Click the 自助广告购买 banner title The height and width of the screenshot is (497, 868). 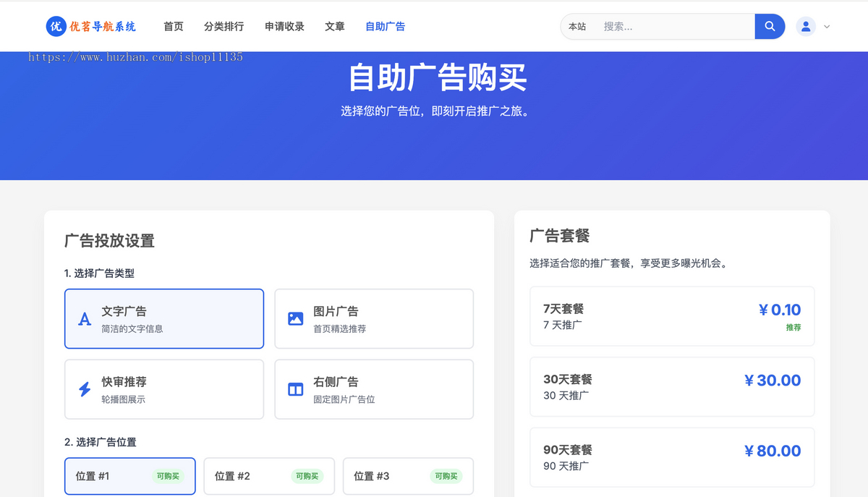[438, 77]
